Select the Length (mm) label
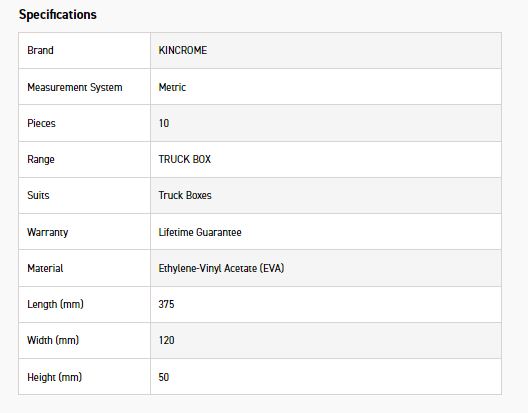 click(56, 304)
